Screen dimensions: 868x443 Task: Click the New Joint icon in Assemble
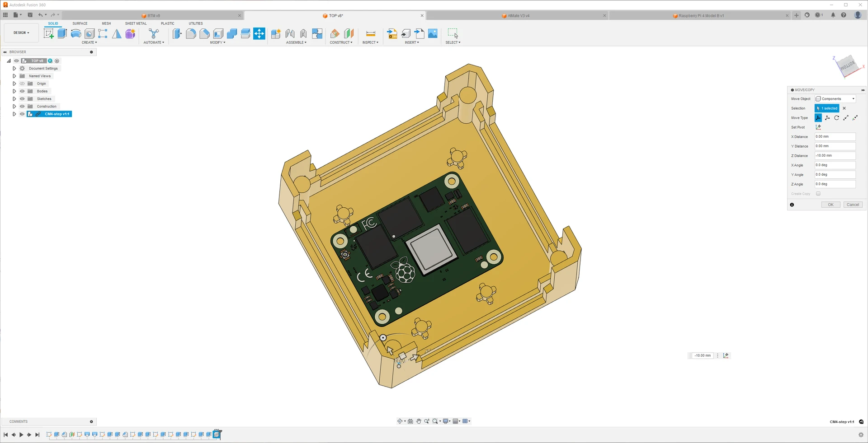pos(290,33)
